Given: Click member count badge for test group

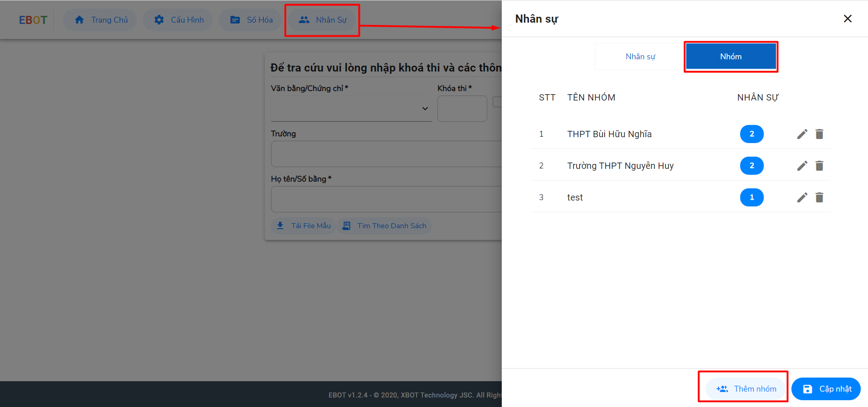Looking at the screenshot, I should click(752, 197).
